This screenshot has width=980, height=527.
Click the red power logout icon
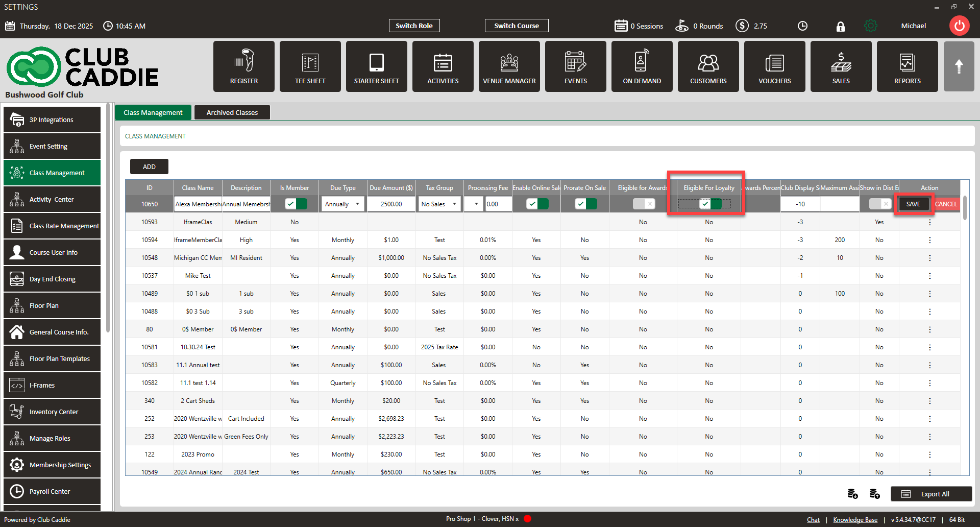(959, 26)
